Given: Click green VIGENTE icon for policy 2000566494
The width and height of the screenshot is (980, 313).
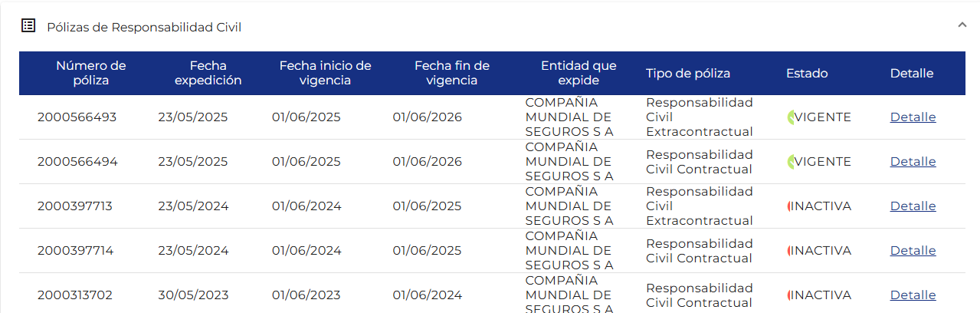Looking at the screenshot, I should pyautogui.click(x=792, y=162).
